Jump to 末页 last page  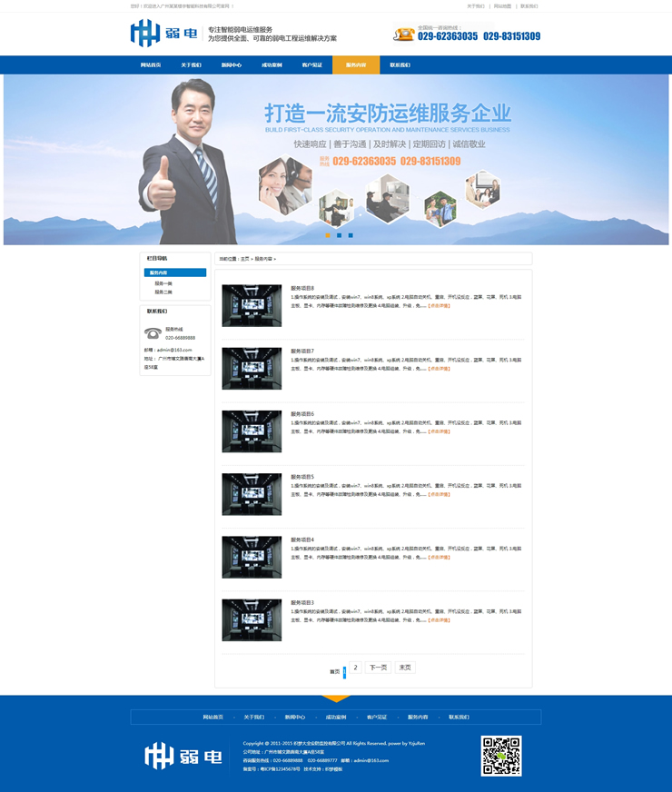pos(405,668)
